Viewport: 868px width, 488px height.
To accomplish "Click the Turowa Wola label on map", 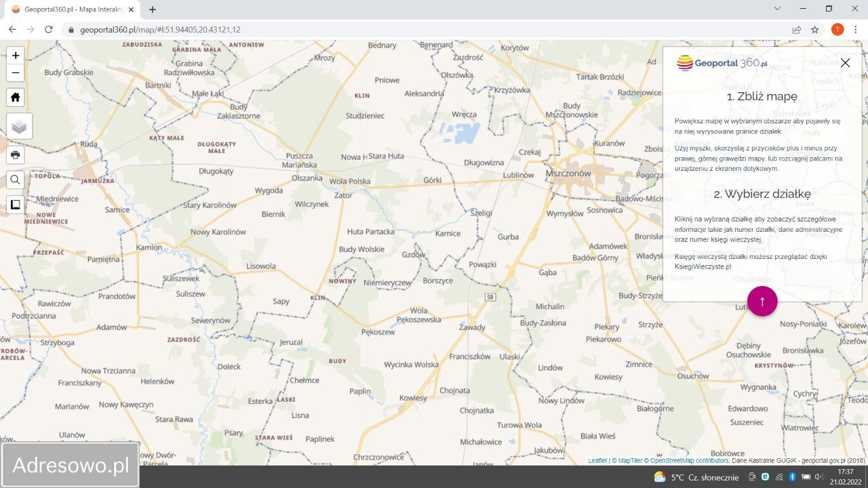I will click(519, 426).
